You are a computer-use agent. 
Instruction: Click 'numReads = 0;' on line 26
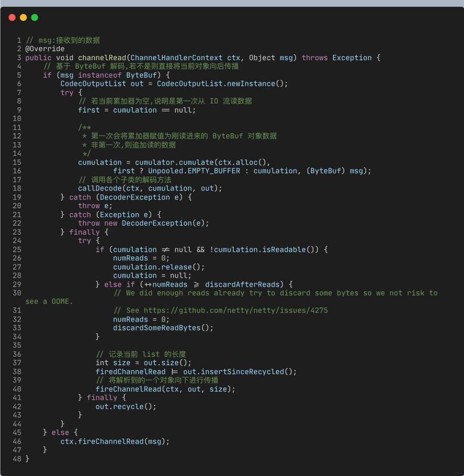(141, 258)
